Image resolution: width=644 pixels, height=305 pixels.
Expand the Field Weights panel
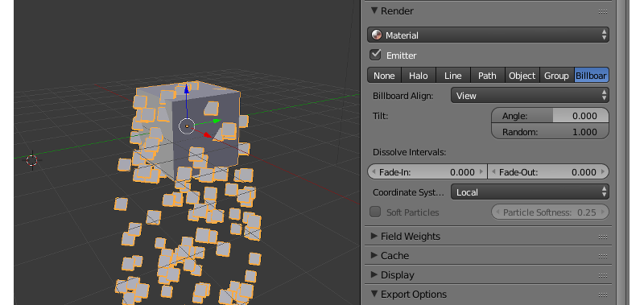point(374,236)
